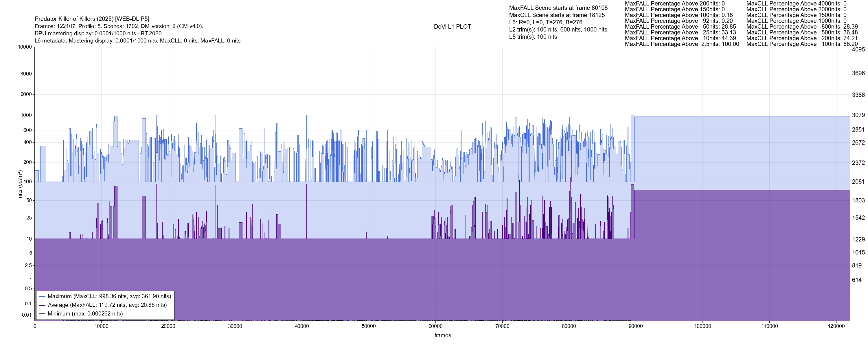Select the Maximum MaxCLL legend entry text

109,296
